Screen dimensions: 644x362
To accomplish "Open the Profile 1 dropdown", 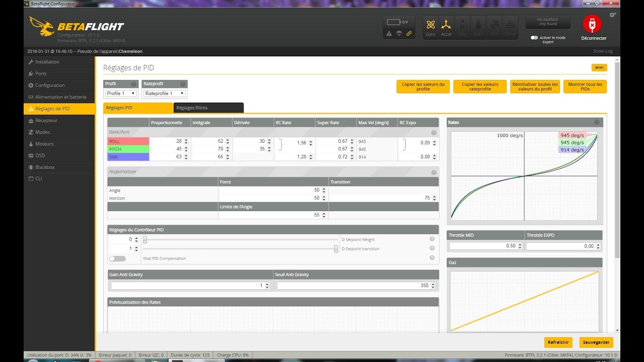I will point(121,94).
